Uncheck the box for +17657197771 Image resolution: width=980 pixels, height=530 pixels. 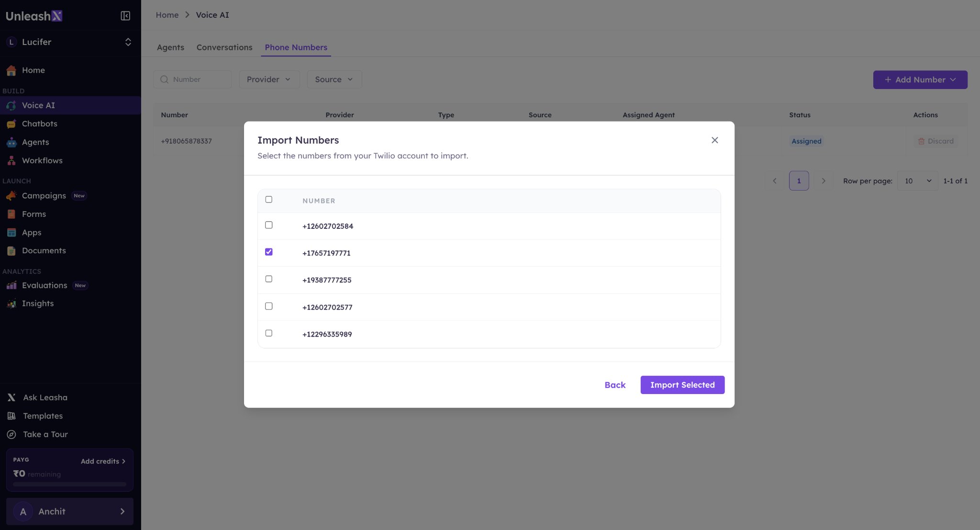269,252
